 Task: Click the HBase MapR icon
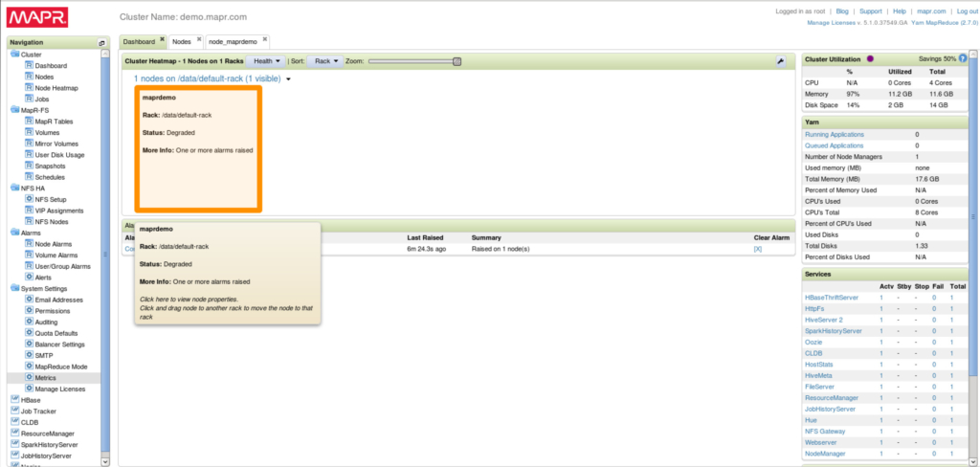click(x=15, y=400)
